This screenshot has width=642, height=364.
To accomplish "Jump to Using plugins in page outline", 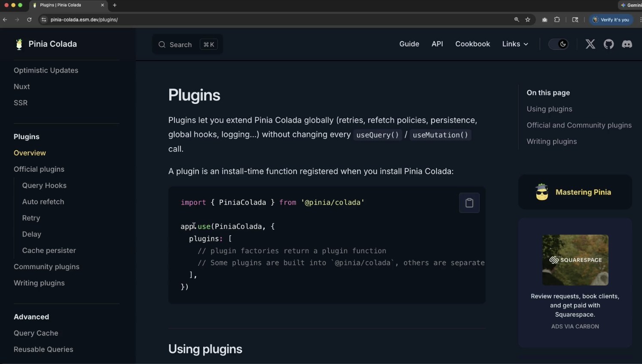I will [x=550, y=109].
